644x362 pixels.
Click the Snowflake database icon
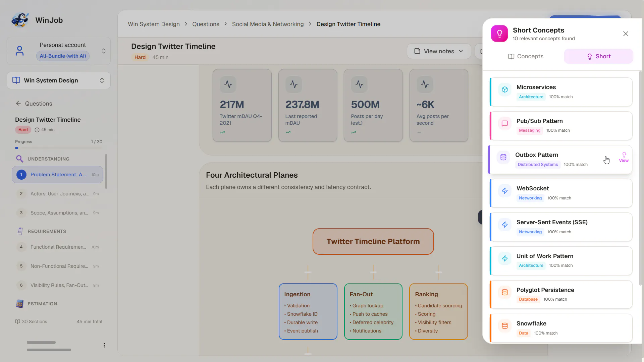[x=505, y=326]
